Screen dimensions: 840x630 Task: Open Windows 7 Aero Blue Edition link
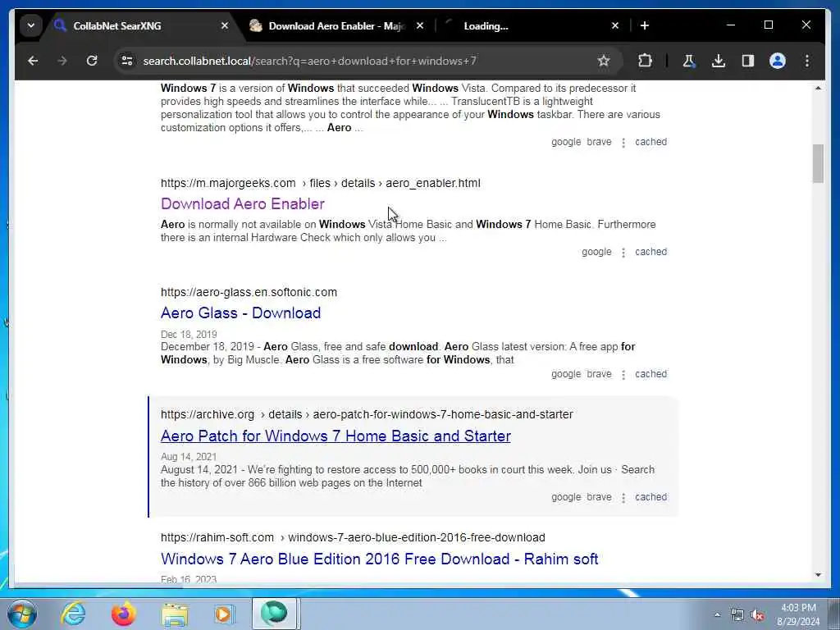click(379, 559)
